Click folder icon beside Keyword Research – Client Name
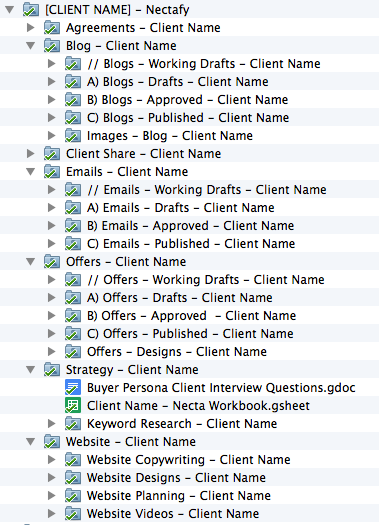Viewport: 379px width, 525px height. (x=73, y=423)
